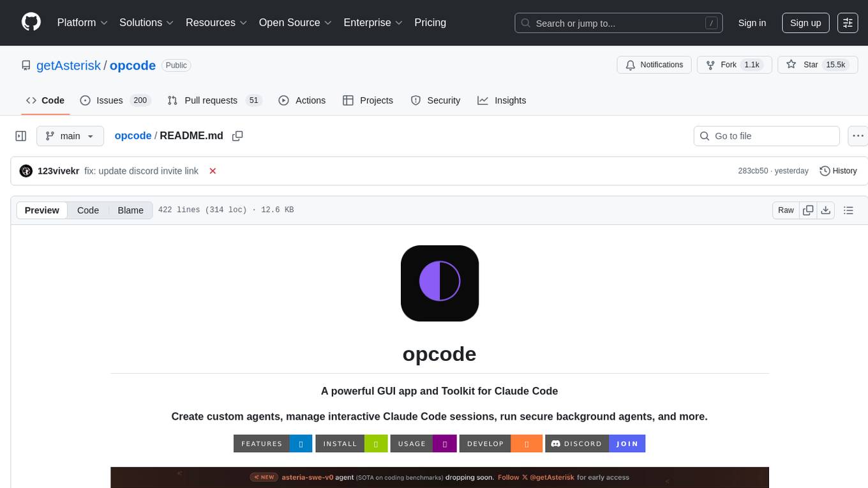868x488 pixels.
Task: Copy the README.md file path
Action: (237, 136)
